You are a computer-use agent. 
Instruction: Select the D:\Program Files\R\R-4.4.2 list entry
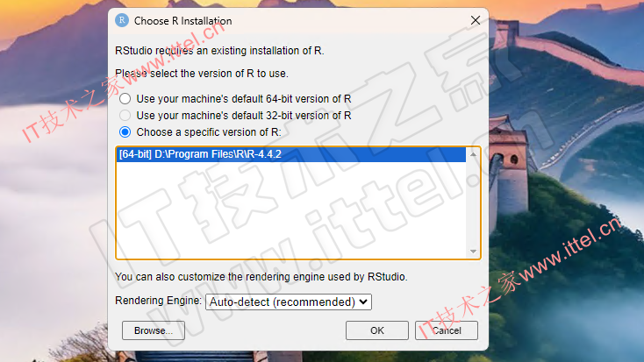[x=291, y=154]
